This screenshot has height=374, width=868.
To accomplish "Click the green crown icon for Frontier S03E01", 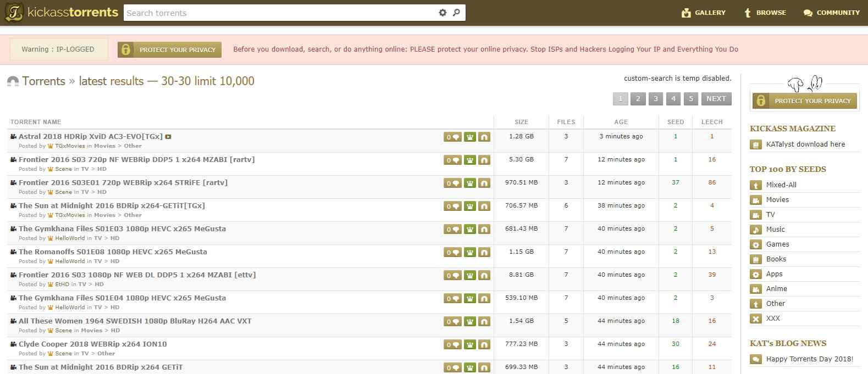I will [x=469, y=183].
